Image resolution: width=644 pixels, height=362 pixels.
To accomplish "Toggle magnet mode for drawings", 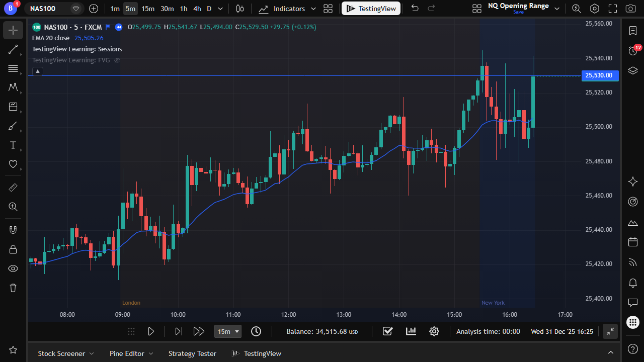I will (13, 230).
